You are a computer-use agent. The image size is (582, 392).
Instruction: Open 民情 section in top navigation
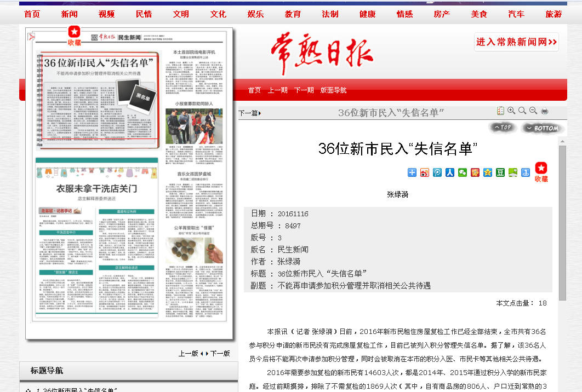click(x=144, y=14)
